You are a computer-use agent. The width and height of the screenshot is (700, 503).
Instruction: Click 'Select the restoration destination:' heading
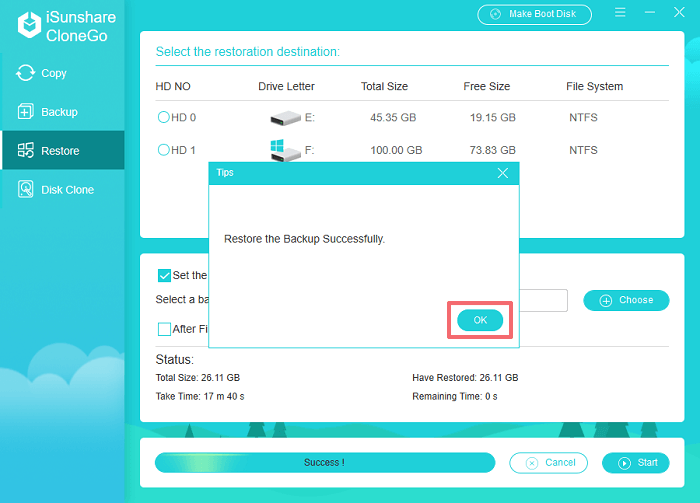[248, 52]
